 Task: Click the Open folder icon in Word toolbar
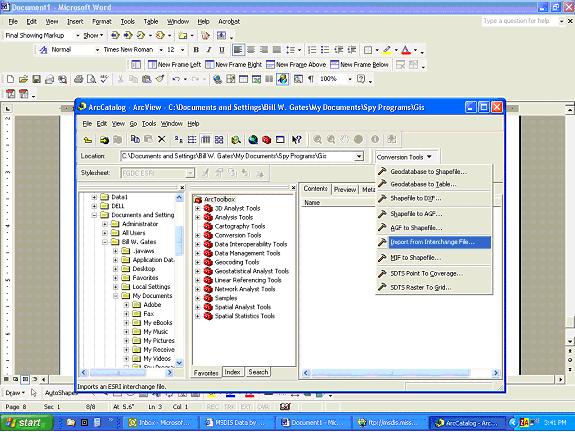[23, 79]
